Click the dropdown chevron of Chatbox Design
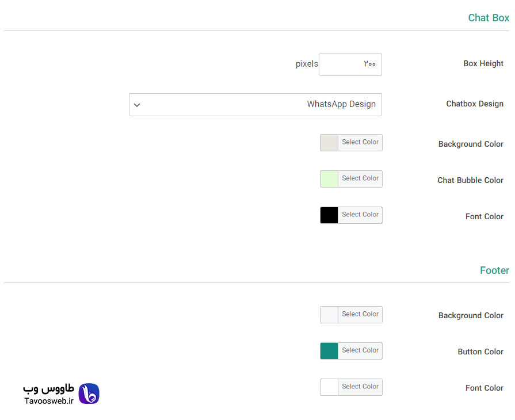 point(137,105)
